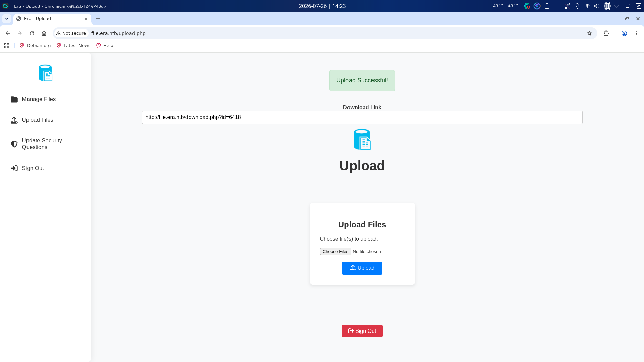The image size is (644, 362).
Task: Select the Upload Files sidebar icon
Action: pyautogui.click(x=14, y=120)
